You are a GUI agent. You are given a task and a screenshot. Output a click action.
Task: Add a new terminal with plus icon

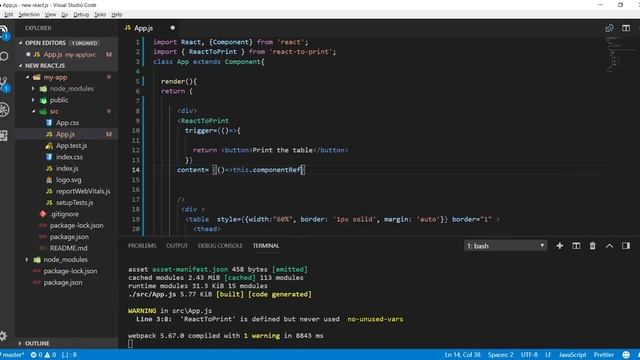560,246
